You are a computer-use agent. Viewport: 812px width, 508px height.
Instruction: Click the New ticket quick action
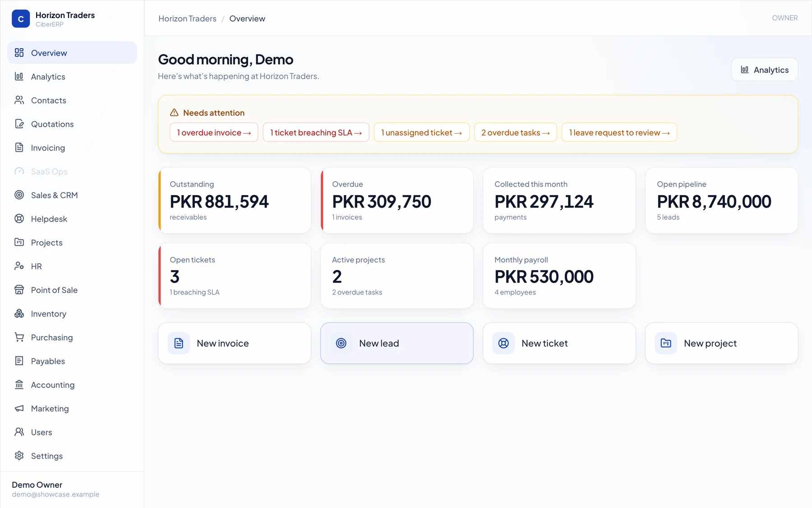pos(559,343)
